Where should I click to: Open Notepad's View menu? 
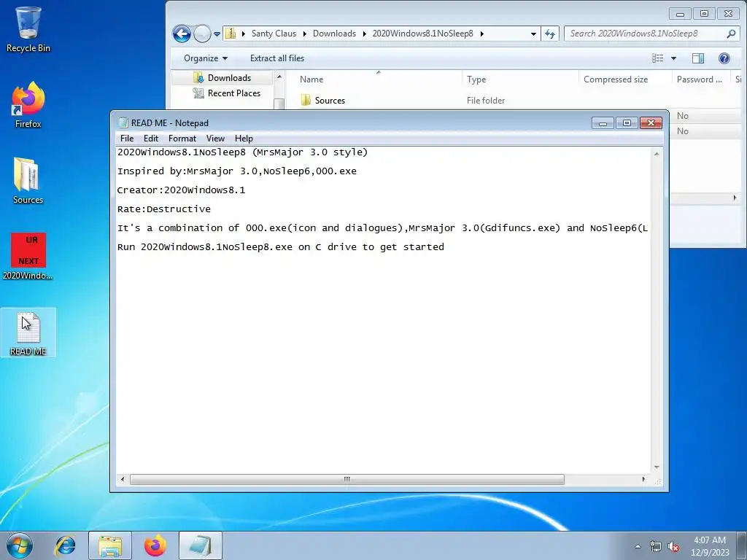pos(215,139)
